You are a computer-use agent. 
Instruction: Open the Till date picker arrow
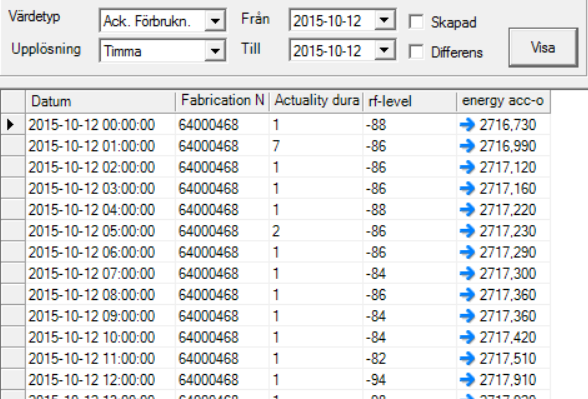[x=384, y=50]
